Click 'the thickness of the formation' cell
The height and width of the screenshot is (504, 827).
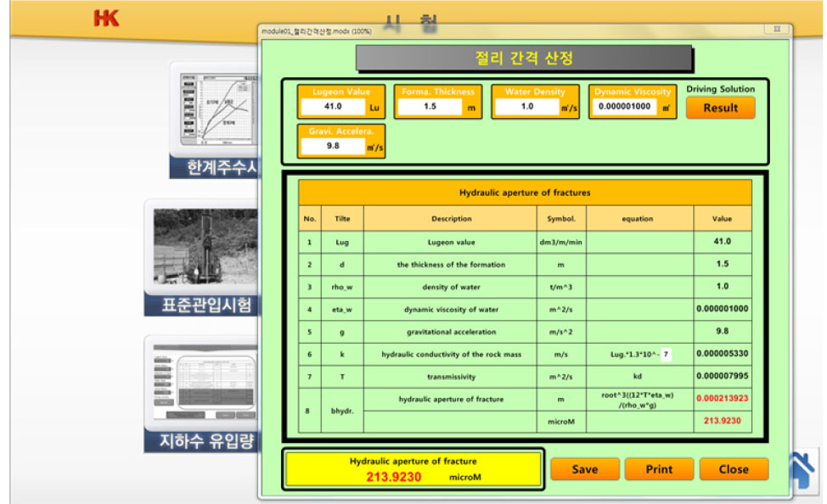pyautogui.click(x=451, y=265)
